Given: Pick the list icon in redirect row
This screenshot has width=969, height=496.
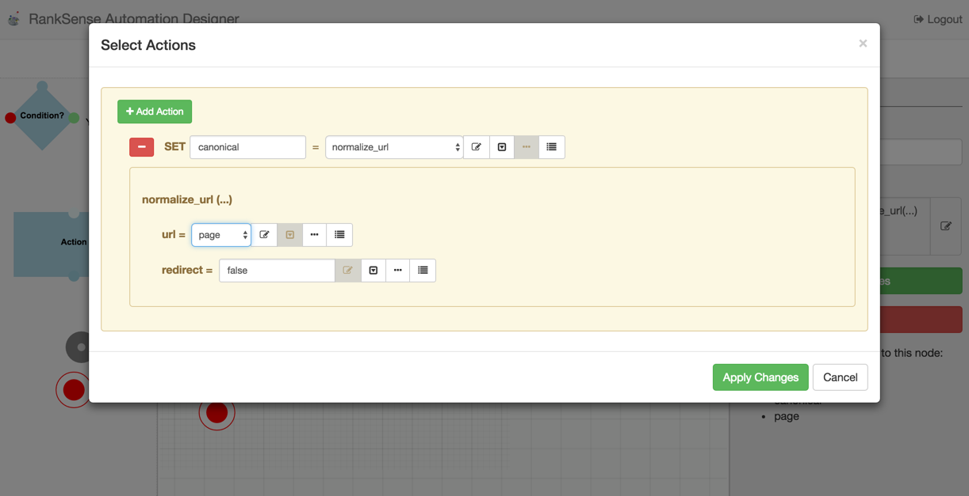Looking at the screenshot, I should click(423, 271).
